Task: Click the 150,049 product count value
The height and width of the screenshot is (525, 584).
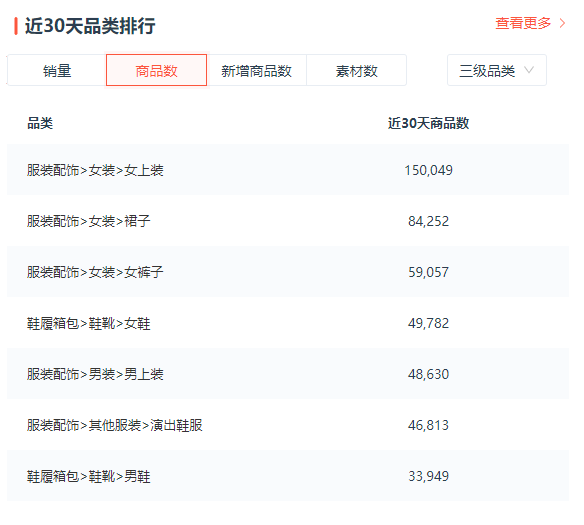Action: 428,170
